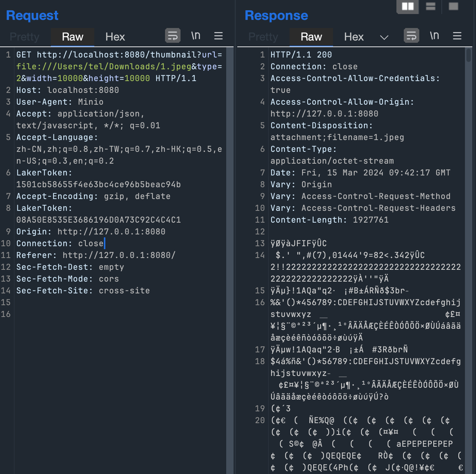Screen dimensions: 476x474
Task: Open the Request panel hamburger menu
Action: click(x=218, y=36)
